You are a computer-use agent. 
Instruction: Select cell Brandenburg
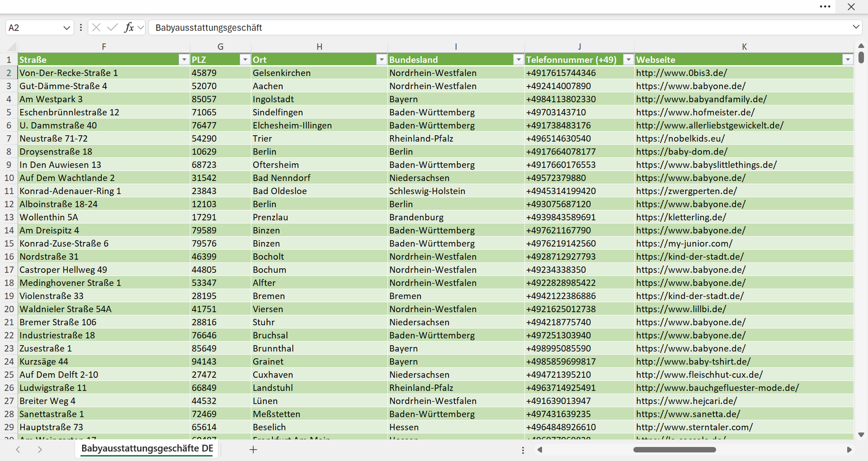[x=456, y=217]
